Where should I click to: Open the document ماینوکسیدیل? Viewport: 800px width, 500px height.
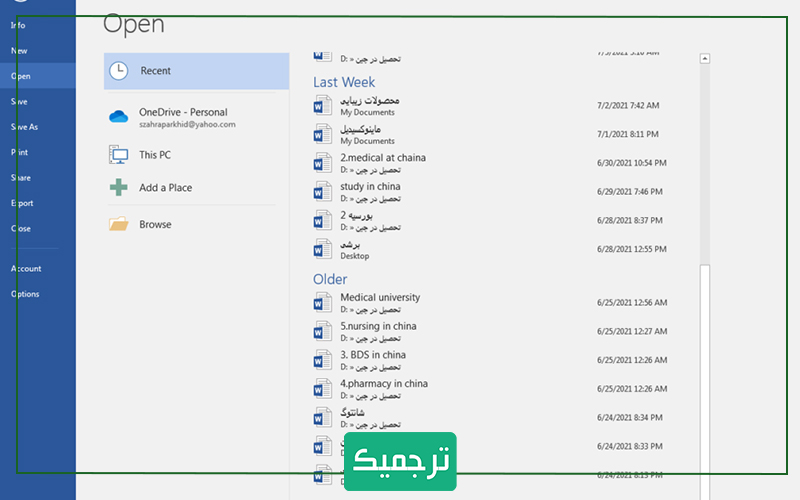tap(360, 129)
